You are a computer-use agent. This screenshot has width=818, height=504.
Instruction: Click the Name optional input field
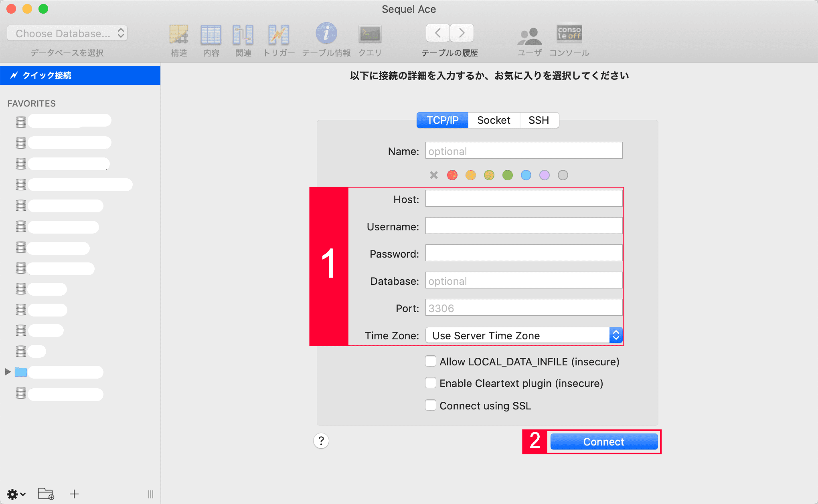(x=523, y=151)
